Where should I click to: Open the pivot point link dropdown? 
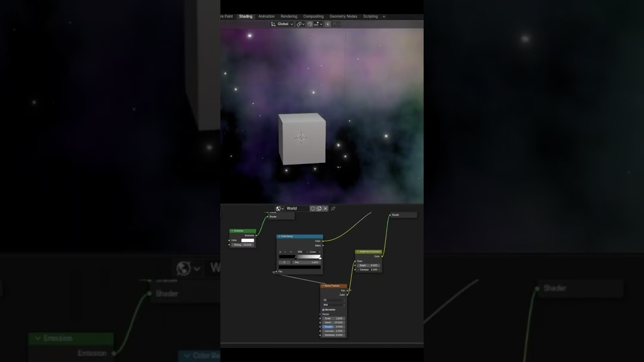(x=300, y=24)
